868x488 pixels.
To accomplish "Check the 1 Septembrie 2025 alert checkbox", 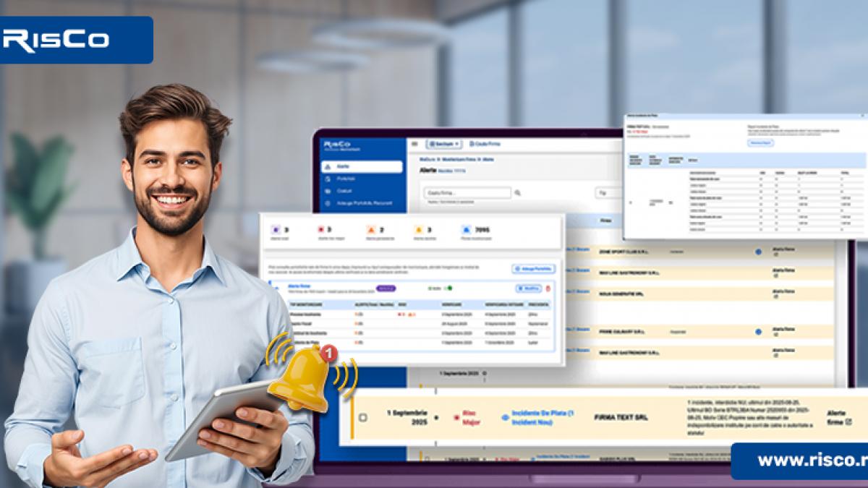I will [362, 417].
